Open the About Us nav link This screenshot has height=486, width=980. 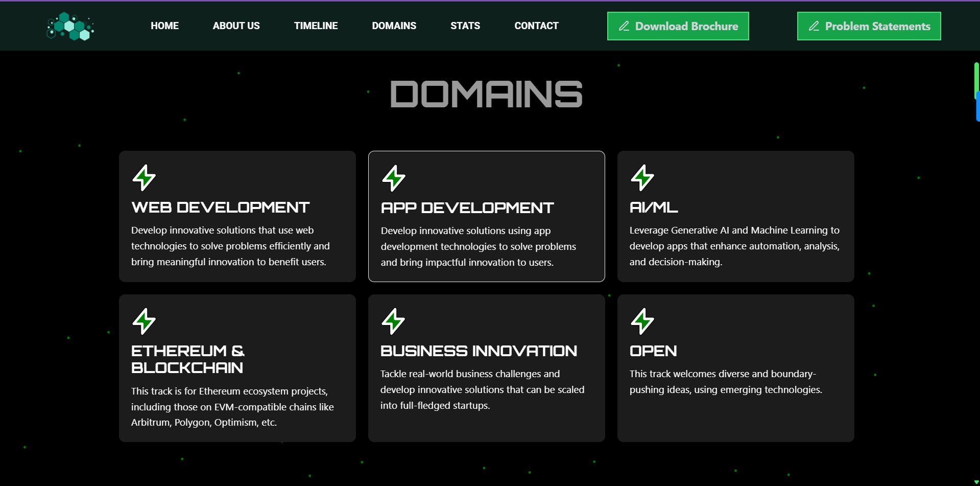236,26
